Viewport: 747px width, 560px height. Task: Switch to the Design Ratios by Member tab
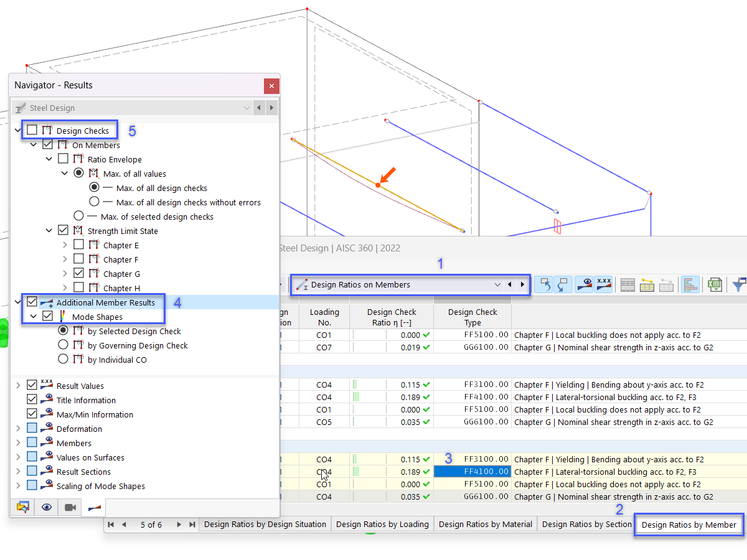tap(688, 525)
